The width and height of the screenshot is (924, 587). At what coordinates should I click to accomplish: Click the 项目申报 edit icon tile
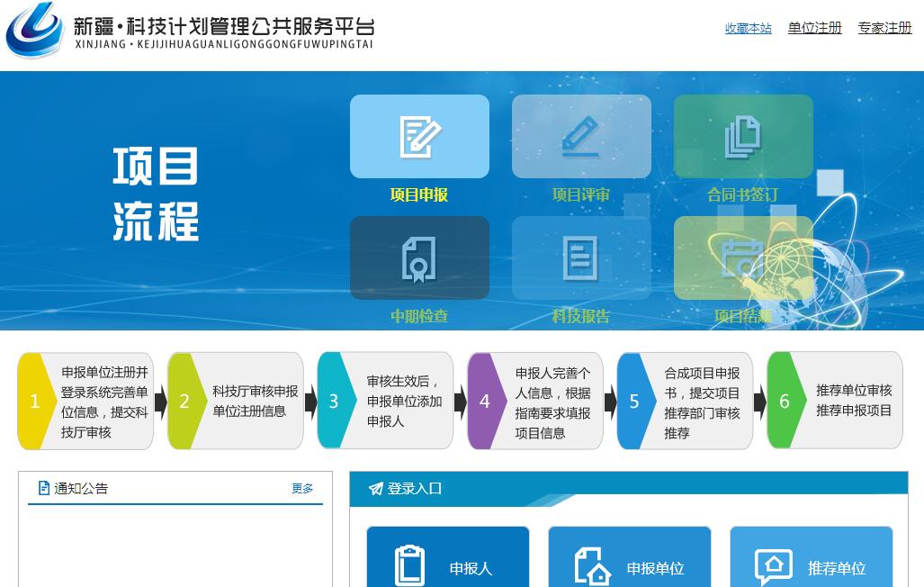[x=419, y=137]
